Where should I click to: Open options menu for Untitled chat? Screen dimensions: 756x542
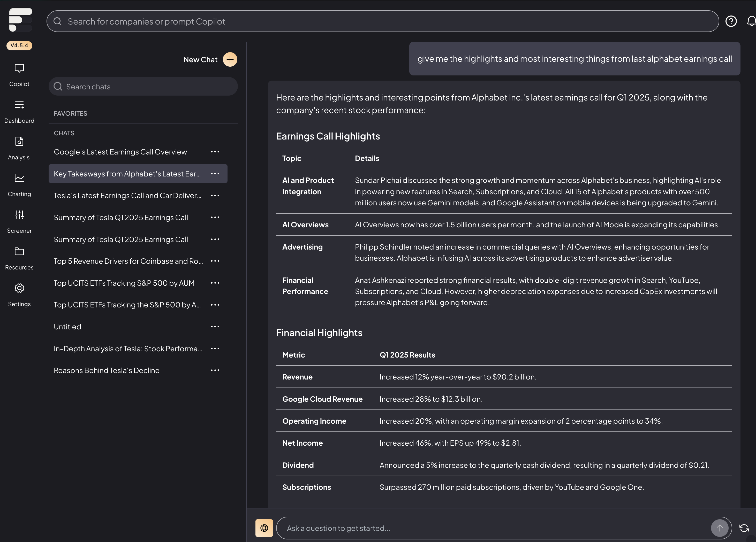[x=215, y=327]
